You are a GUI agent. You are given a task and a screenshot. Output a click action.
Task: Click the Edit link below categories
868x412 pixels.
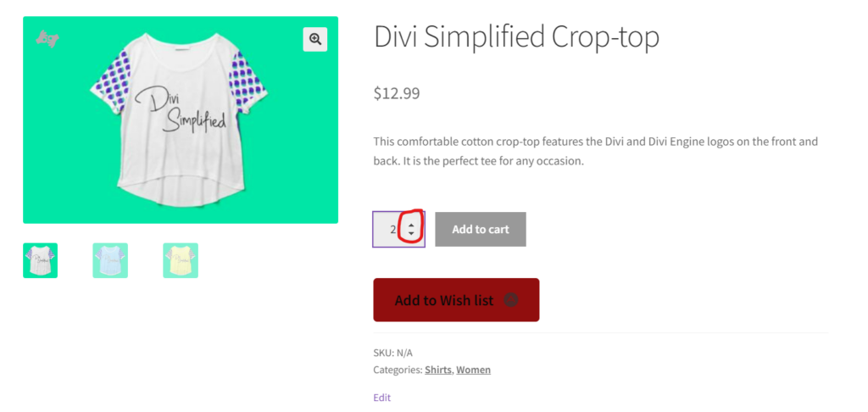pos(381,397)
